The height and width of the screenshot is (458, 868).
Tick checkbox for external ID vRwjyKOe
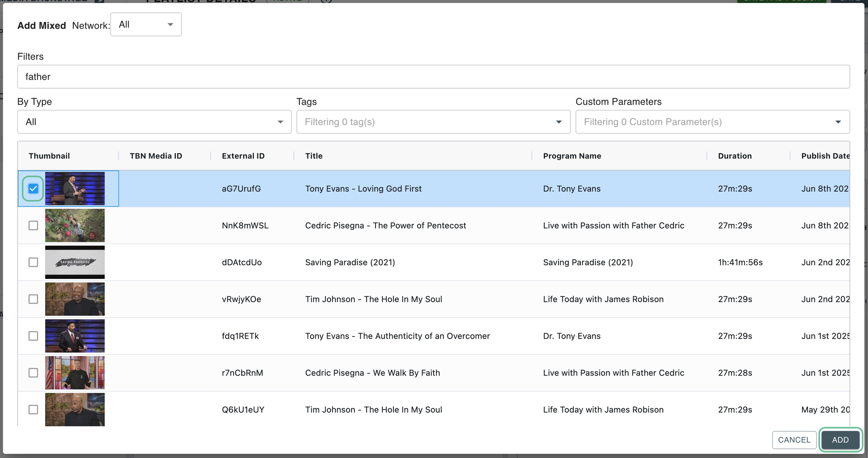(33, 299)
